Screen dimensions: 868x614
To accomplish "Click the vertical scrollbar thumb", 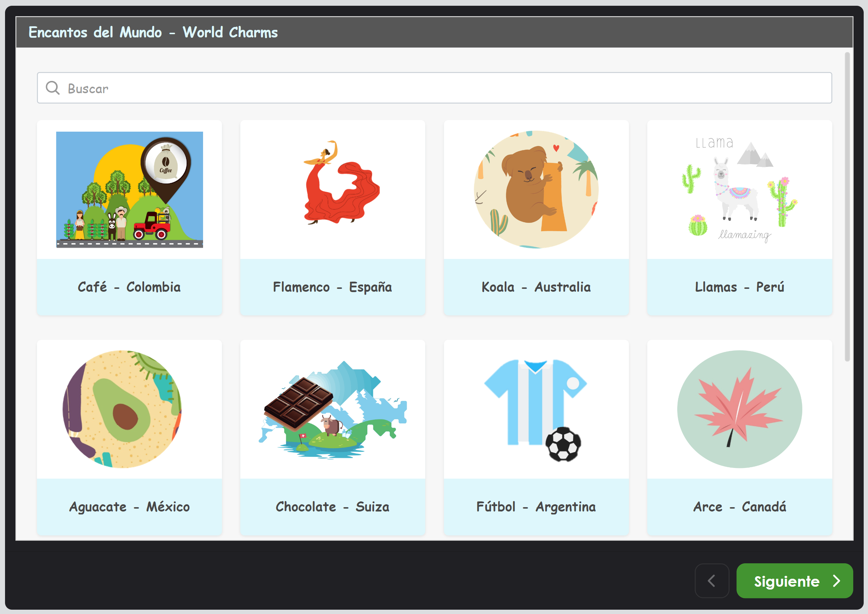I will click(x=847, y=206).
